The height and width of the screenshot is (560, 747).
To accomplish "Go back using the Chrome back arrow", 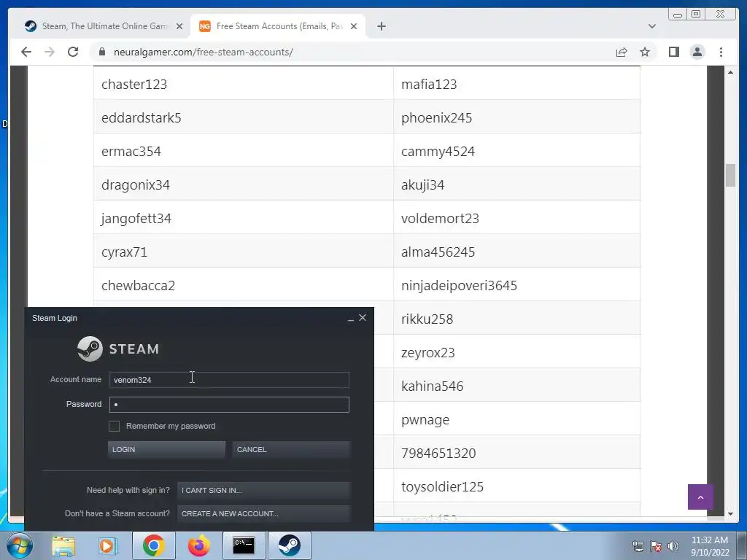I will (x=26, y=52).
